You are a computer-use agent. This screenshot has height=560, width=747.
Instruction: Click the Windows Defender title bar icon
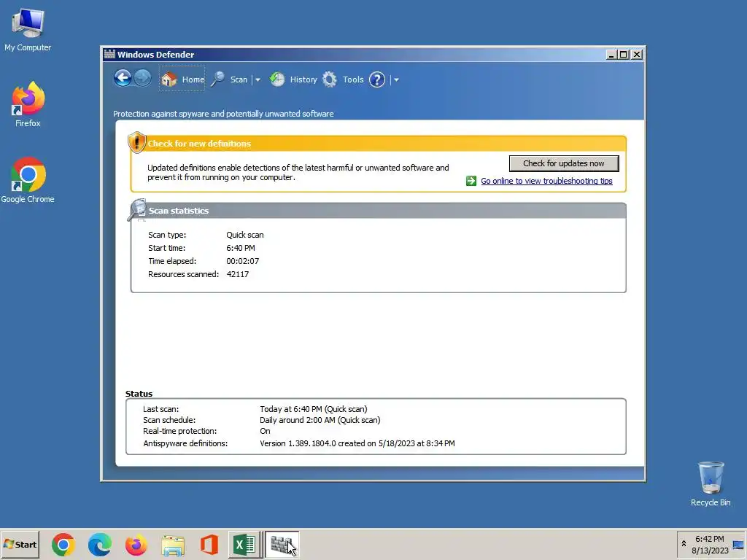point(109,54)
